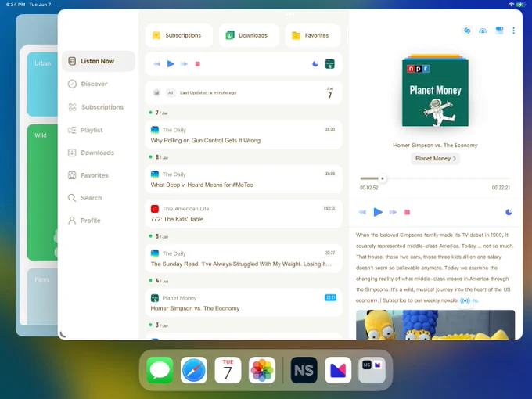Open the Jun 7 date picker
532x399 pixels.
click(330, 92)
